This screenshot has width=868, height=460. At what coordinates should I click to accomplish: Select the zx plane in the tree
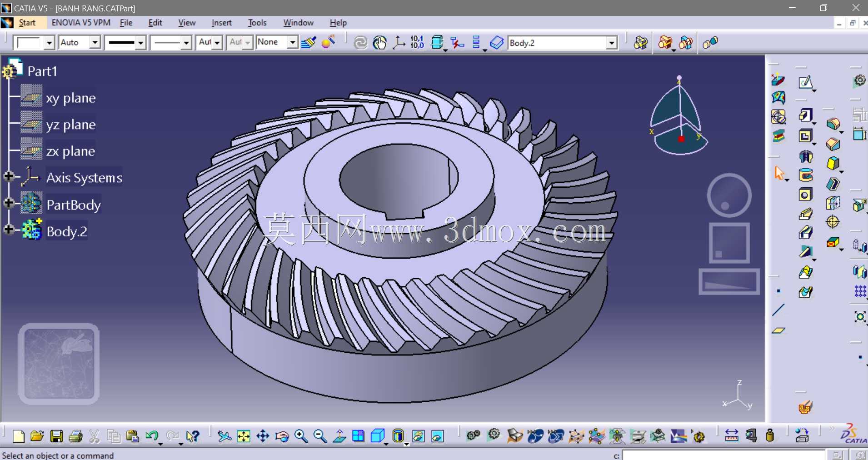tap(70, 151)
